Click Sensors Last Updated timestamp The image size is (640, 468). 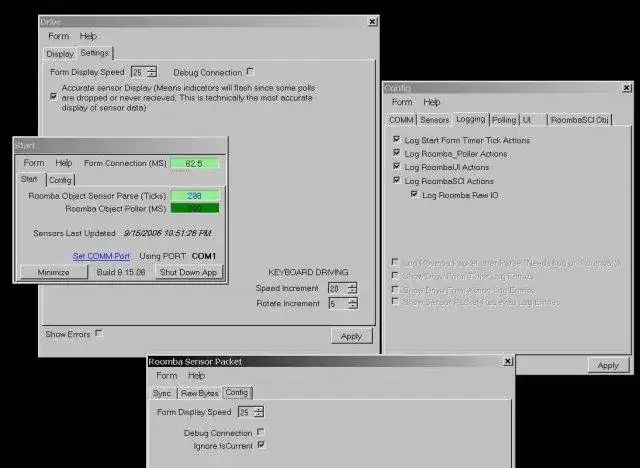point(167,233)
